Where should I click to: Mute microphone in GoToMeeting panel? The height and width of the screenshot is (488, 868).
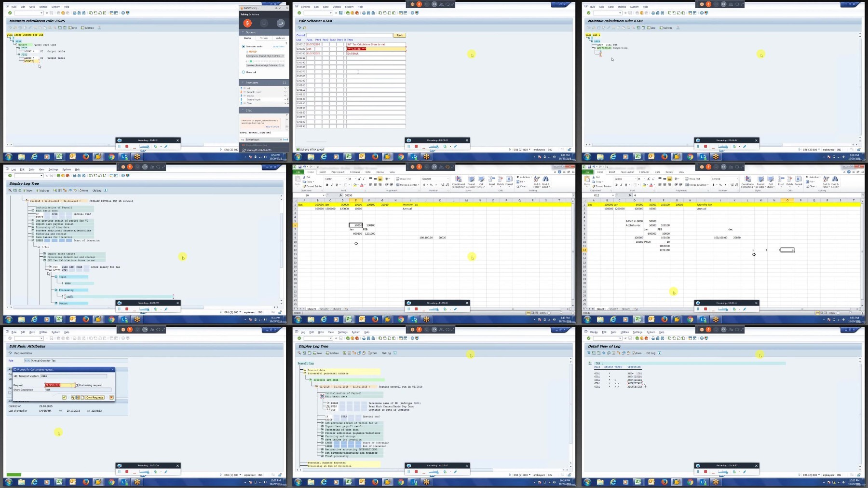pos(247,23)
